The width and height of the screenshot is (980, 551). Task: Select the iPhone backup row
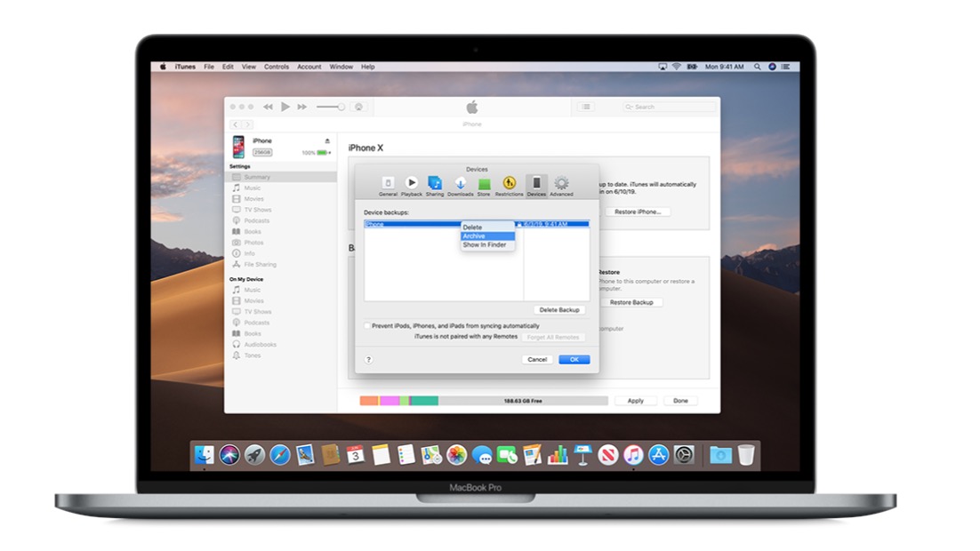click(477, 224)
